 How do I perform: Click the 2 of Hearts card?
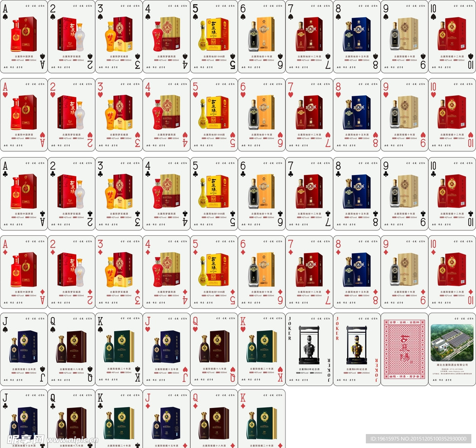(71, 115)
